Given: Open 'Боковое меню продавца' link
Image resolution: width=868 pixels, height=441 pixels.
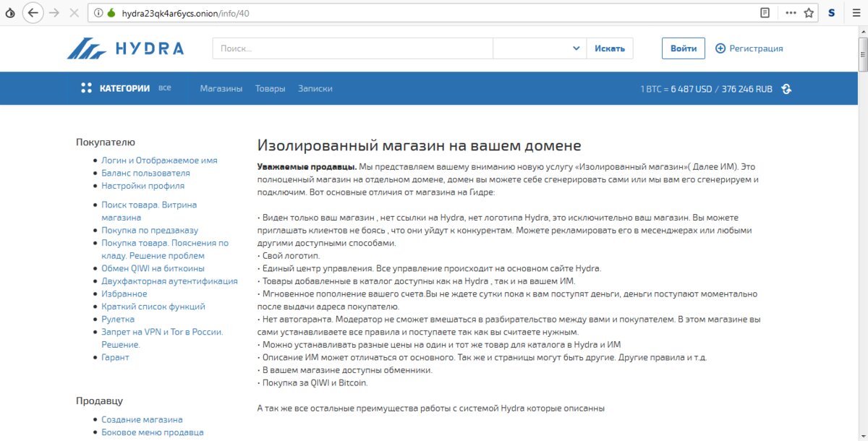Looking at the screenshot, I should pos(153,432).
